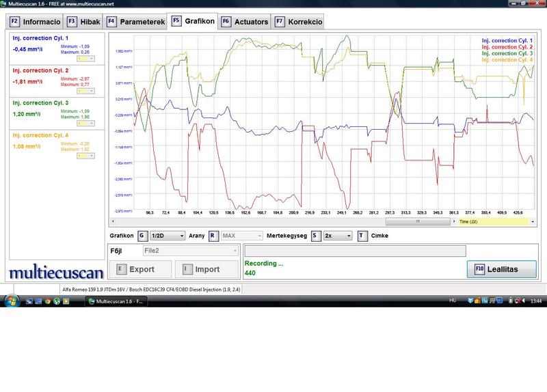
Task: Click the F10 key icon on Leallitas
Action: pyautogui.click(x=479, y=269)
